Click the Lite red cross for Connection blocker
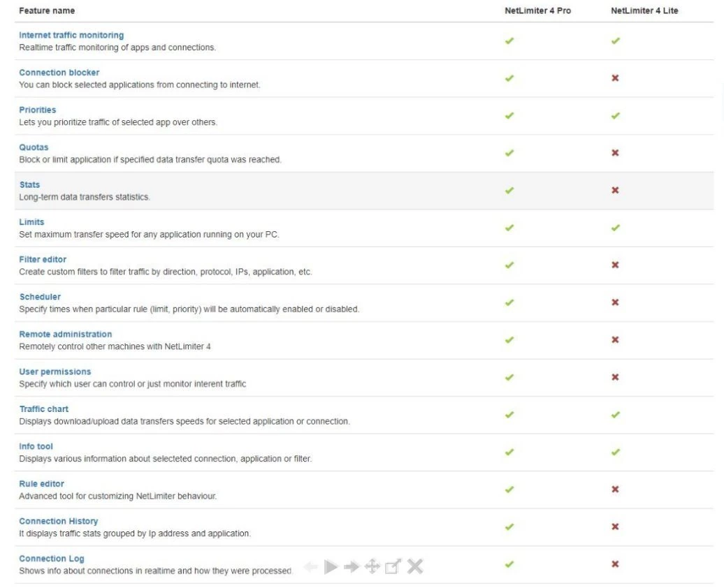Screen dimensions: 724x588 [x=615, y=78]
